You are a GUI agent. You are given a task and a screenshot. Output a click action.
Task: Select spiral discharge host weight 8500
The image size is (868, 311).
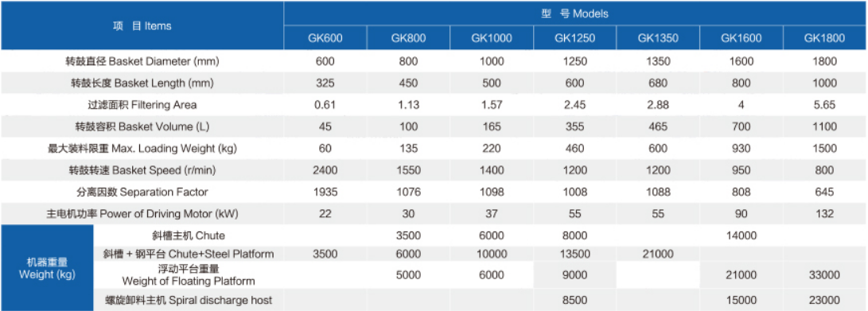(574, 301)
